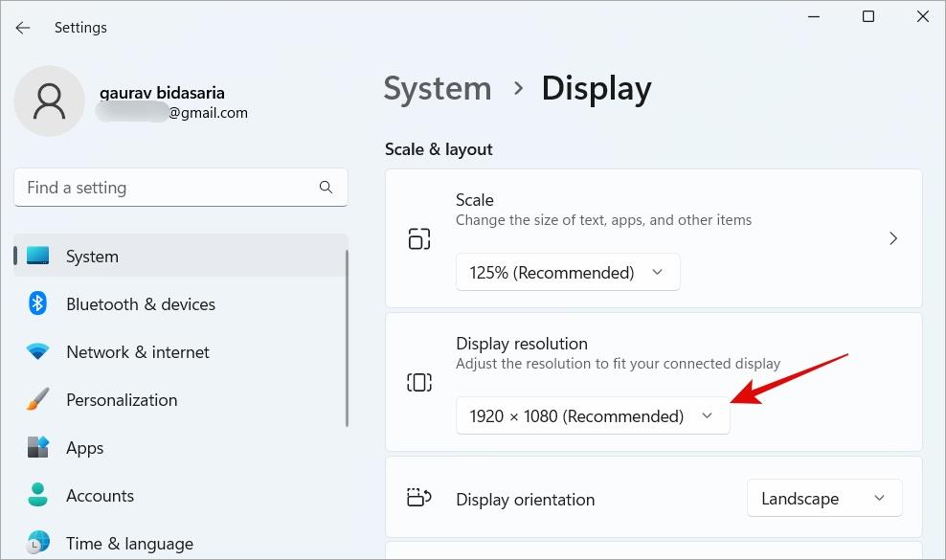946x560 pixels.
Task: Click the System monitor icon in sidebar
Action: pyautogui.click(x=38, y=256)
